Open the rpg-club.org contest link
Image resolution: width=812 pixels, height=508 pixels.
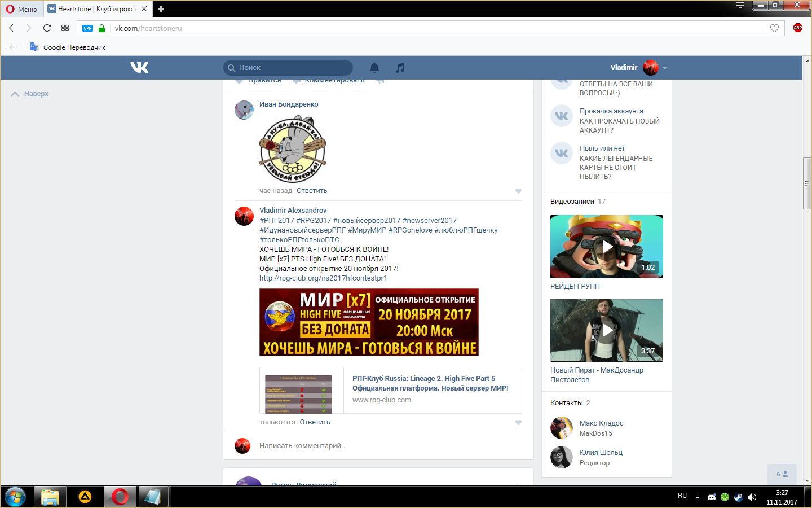(323, 278)
